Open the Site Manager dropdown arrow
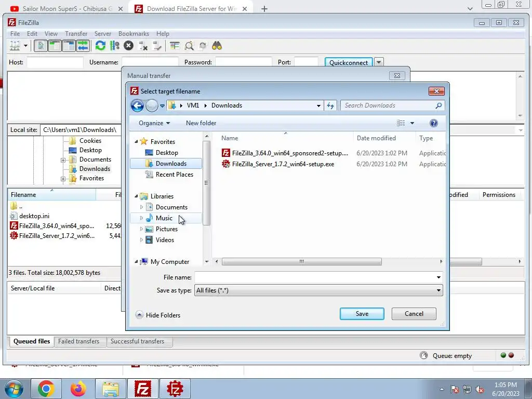The width and height of the screenshot is (532, 399). [25, 46]
